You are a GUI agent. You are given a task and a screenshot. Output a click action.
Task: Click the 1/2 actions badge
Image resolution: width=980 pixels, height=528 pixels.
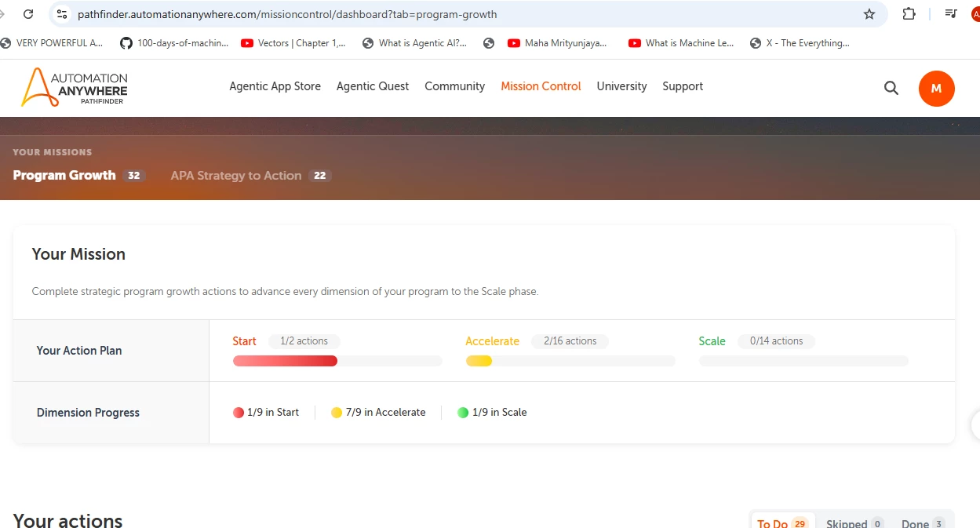point(304,341)
